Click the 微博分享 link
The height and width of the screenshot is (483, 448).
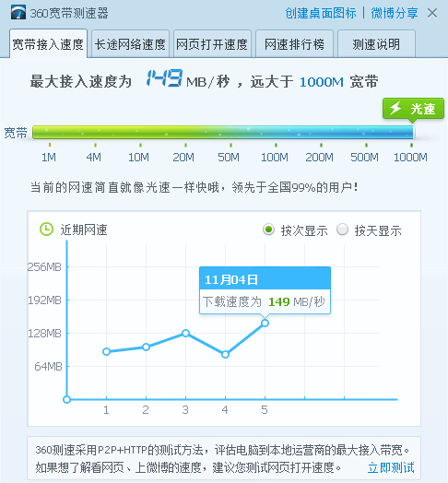pos(395,13)
